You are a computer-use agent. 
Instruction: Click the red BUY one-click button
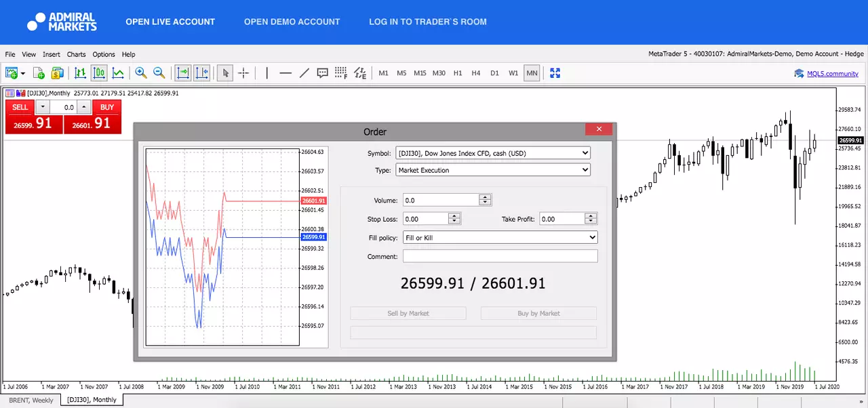coord(107,107)
